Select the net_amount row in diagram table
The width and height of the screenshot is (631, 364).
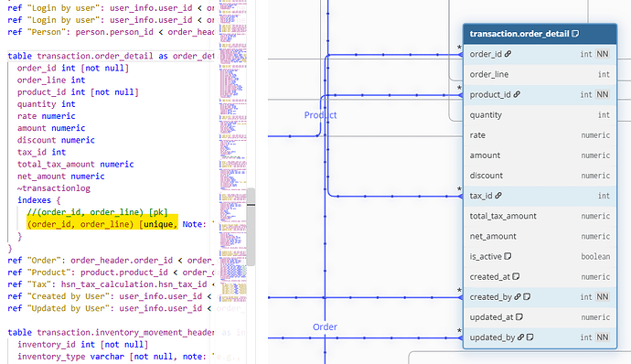[x=540, y=236]
